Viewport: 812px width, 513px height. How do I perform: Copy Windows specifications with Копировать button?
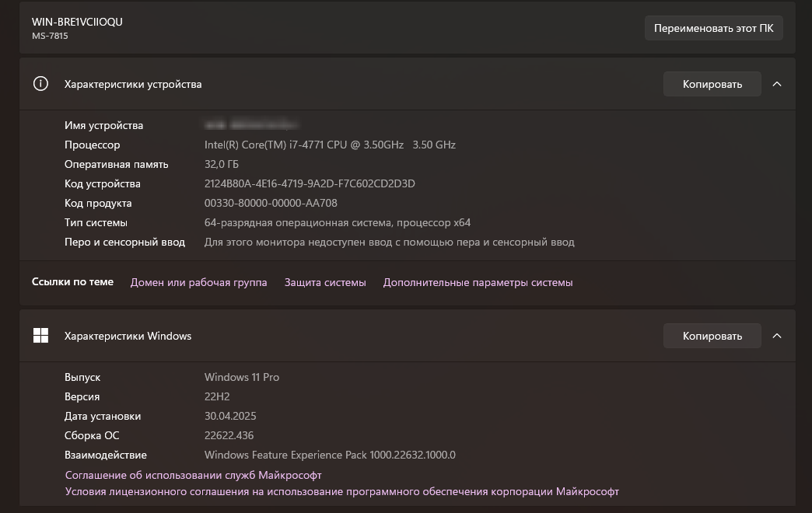pyautogui.click(x=712, y=336)
